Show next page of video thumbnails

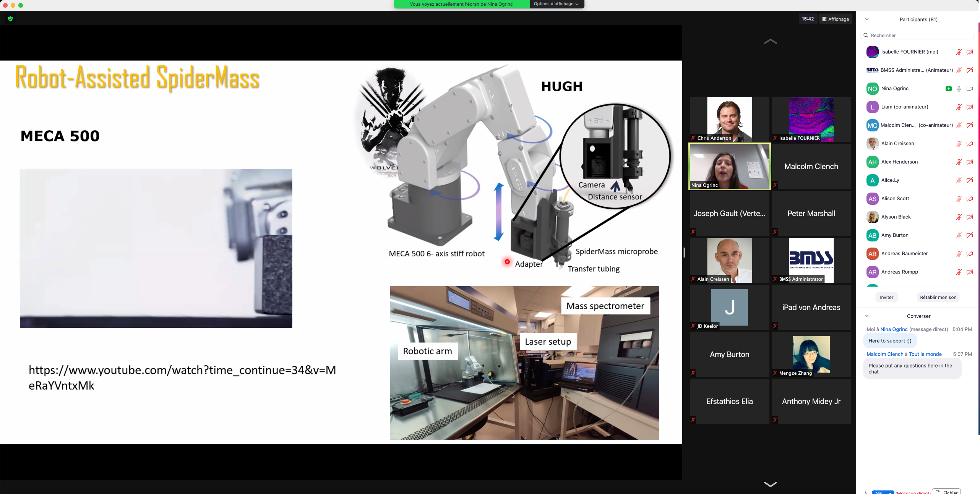(770, 484)
